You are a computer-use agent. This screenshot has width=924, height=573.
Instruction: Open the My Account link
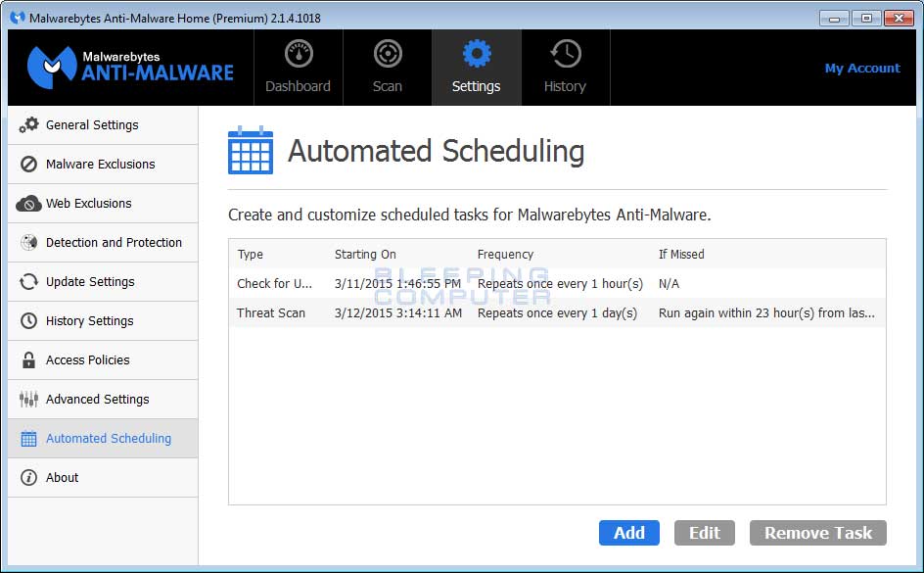(x=862, y=68)
